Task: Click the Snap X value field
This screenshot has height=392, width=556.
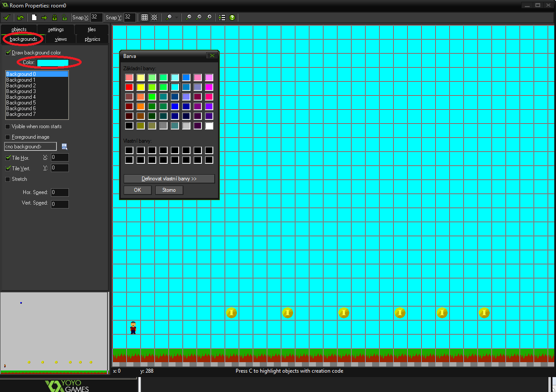Action: click(x=97, y=18)
